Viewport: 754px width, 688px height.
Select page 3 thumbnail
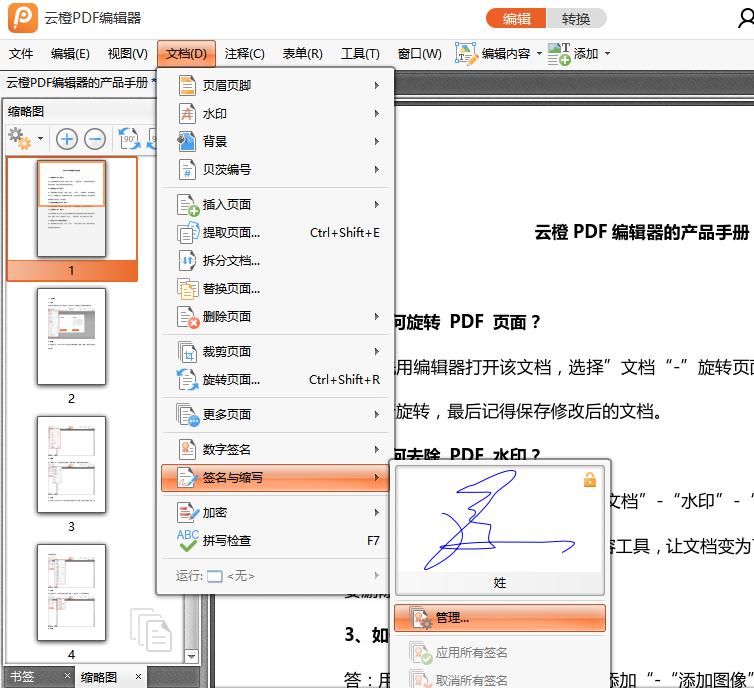(72, 464)
